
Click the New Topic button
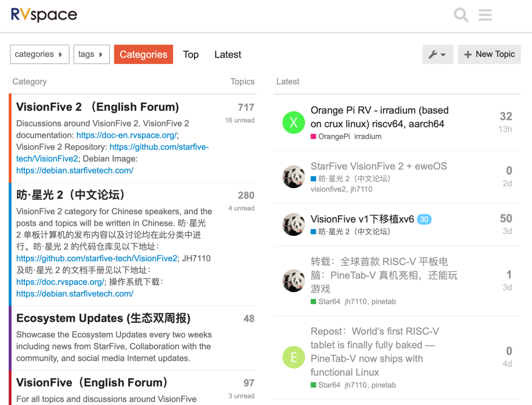click(489, 54)
